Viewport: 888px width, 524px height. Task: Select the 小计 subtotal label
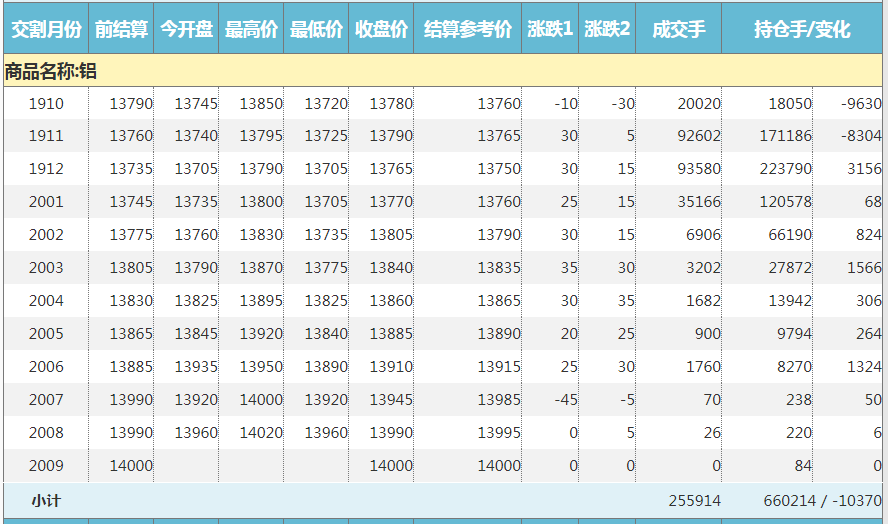[45, 500]
